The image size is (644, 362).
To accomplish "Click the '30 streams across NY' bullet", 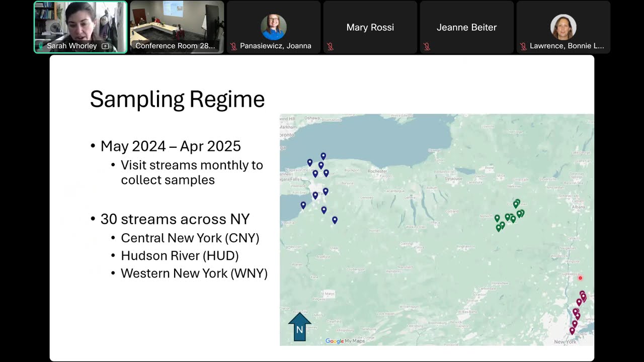I will [x=175, y=219].
